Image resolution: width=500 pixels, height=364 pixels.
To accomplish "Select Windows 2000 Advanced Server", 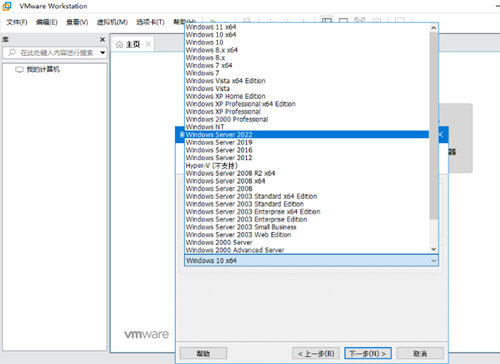I will coord(307,250).
